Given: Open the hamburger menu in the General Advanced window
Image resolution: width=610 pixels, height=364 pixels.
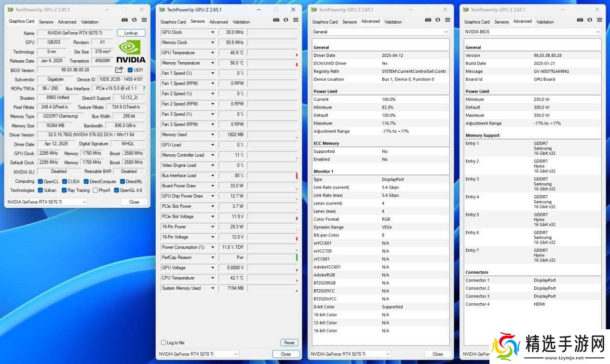Looking at the screenshot, I should (447, 20).
